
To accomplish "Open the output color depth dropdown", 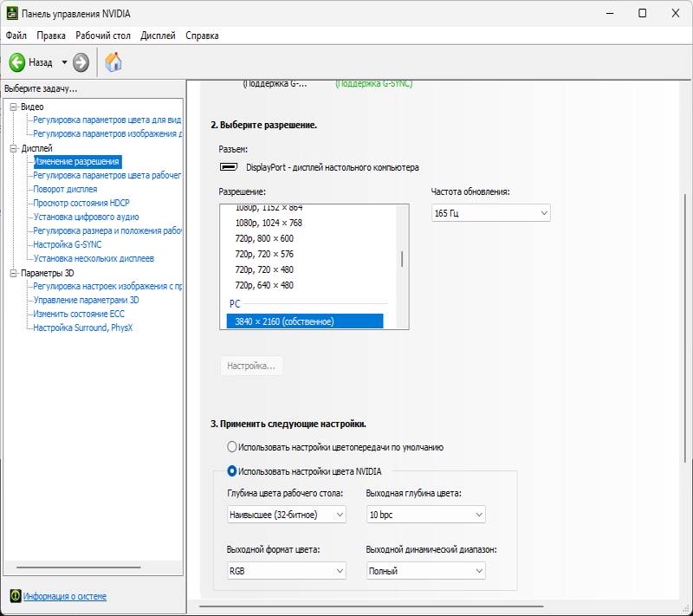I will (x=425, y=515).
